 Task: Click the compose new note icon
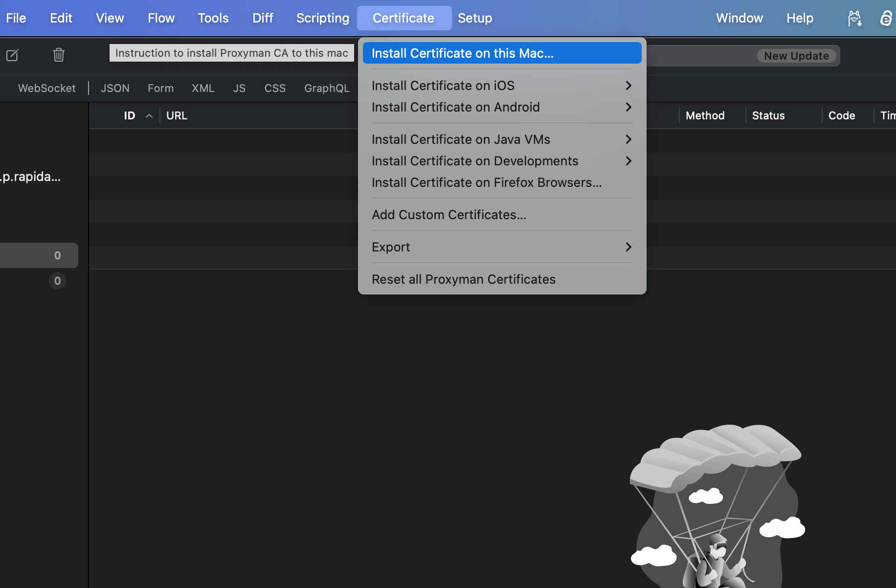coord(12,55)
